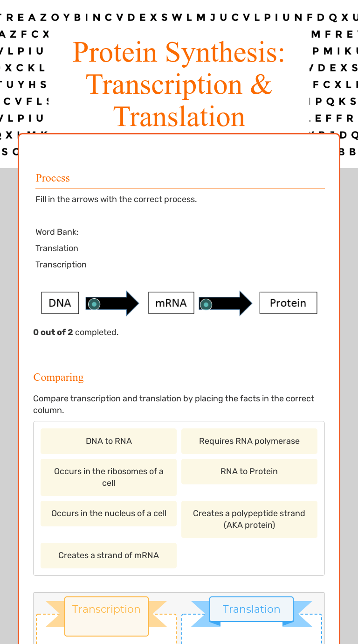Click the Transcription column banner

pyautogui.click(x=106, y=609)
